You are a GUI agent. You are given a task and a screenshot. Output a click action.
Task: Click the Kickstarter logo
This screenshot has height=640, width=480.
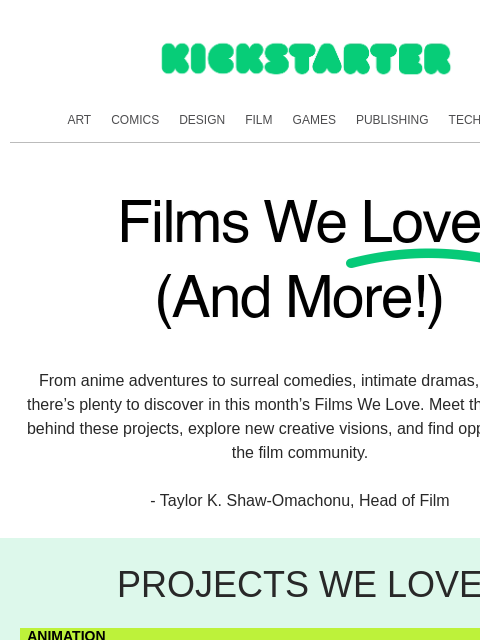coord(306,59)
